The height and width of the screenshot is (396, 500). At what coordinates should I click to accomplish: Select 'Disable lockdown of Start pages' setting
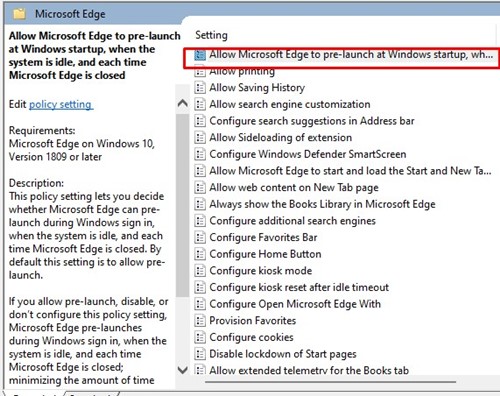coord(283,354)
